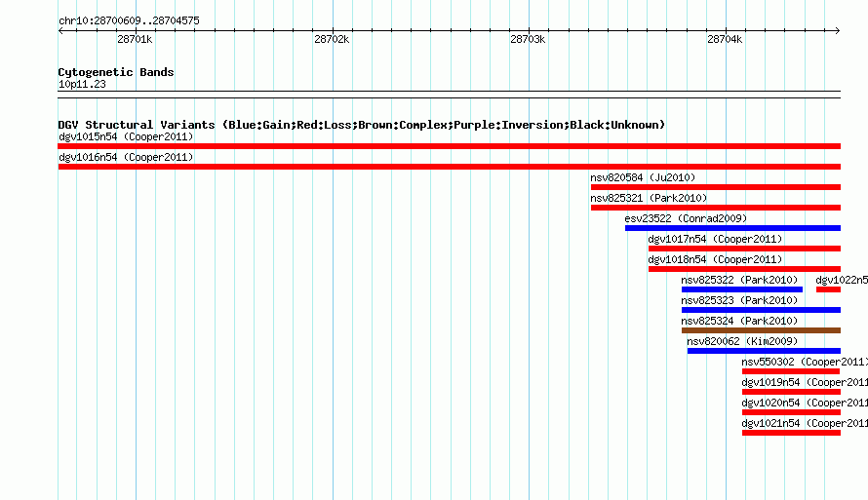The height and width of the screenshot is (500, 868).
Task: Open the nsv825323 (Park2010) label
Action: click(739, 300)
